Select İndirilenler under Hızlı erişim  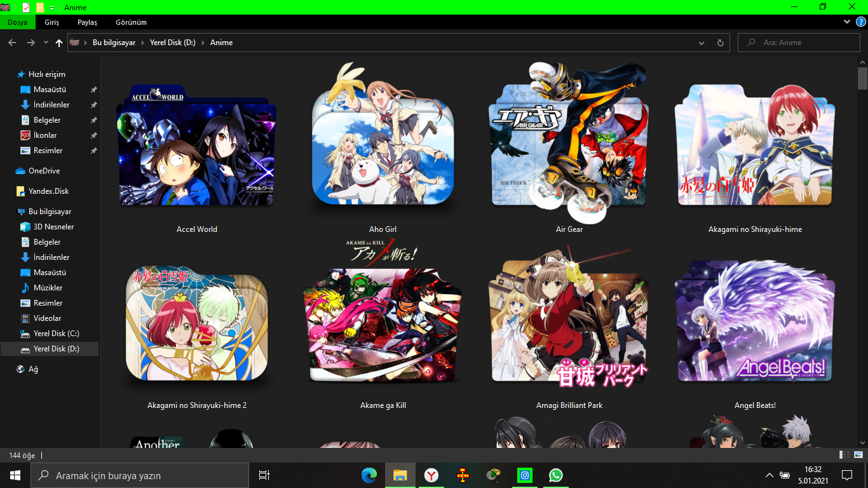coord(51,105)
